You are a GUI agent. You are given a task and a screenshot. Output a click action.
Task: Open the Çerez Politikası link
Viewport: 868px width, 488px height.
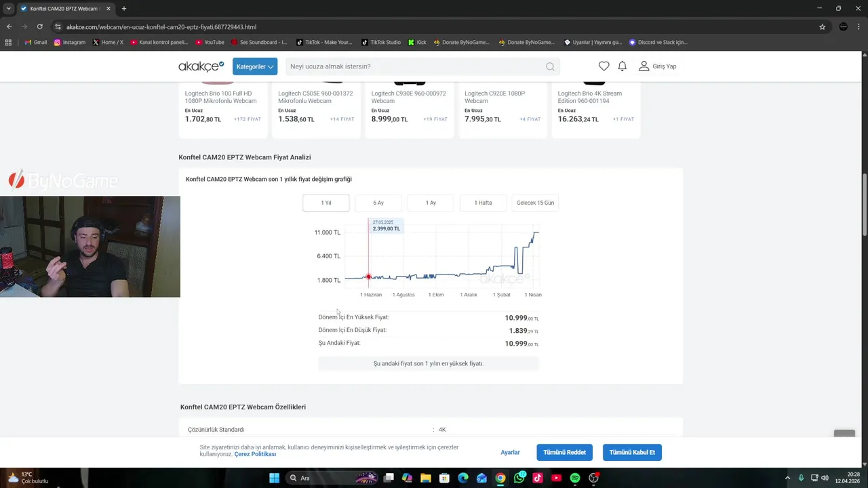[255, 454]
